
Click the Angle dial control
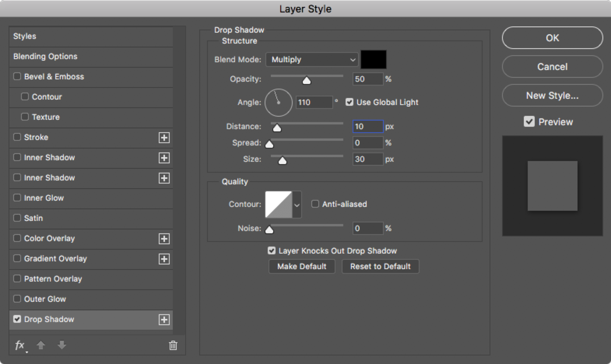278,102
